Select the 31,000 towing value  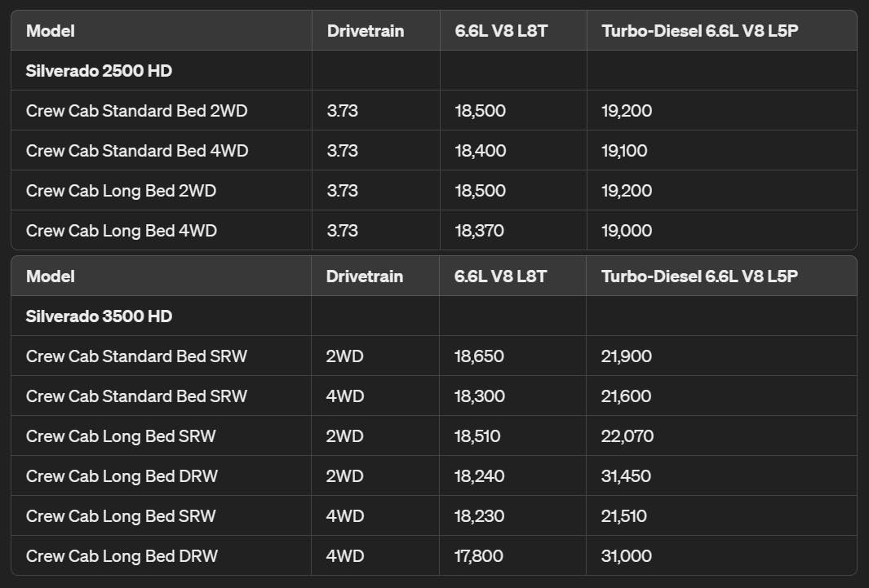(x=627, y=555)
